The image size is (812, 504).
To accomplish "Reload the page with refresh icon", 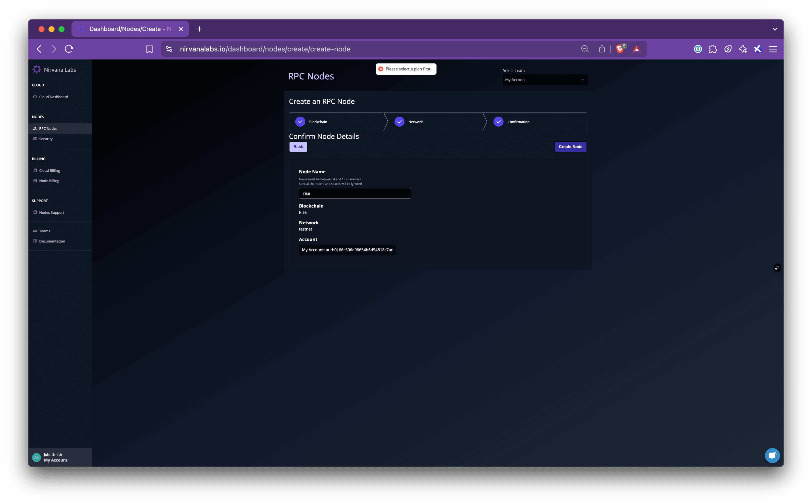I will click(x=69, y=49).
